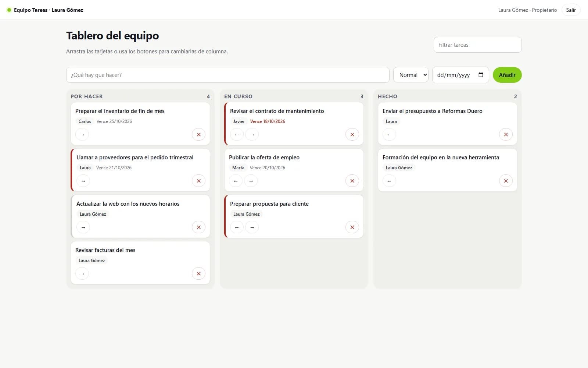
Task: Delete 'Llamar a proveedores para el pedido trimestral'
Action: (x=198, y=181)
